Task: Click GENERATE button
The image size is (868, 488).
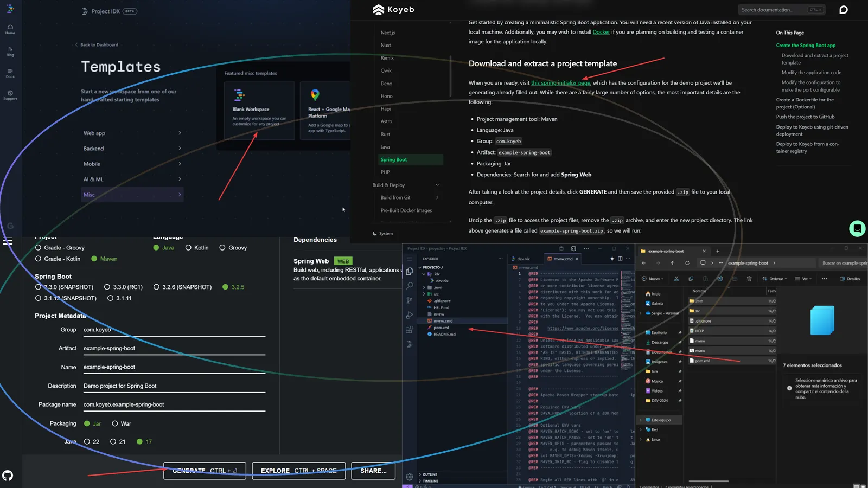Action: 205,471
